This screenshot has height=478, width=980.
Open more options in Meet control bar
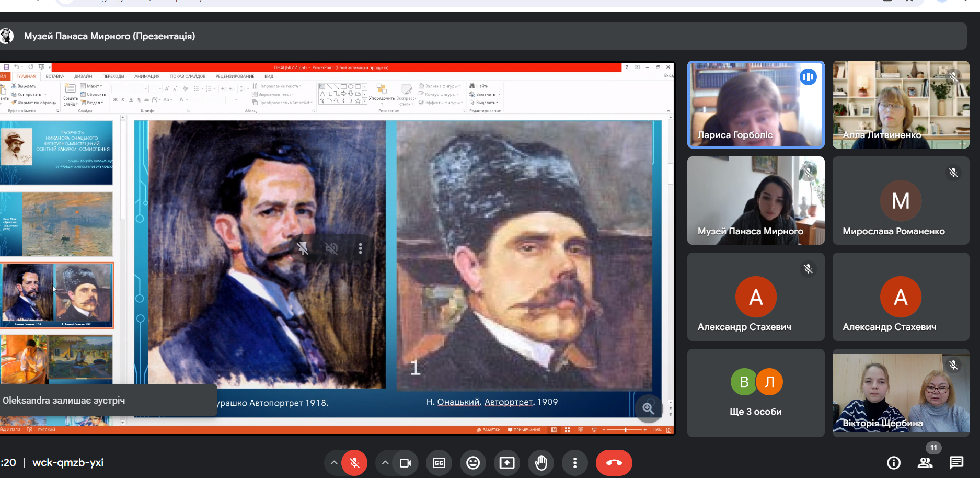(x=575, y=463)
